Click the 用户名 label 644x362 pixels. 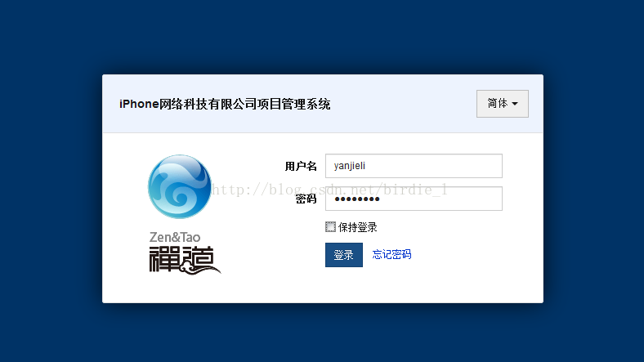(x=301, y=166)
